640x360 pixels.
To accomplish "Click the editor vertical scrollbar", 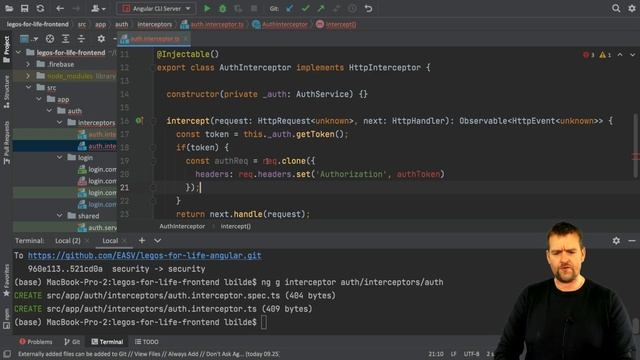I will click(x=636, y=146).
